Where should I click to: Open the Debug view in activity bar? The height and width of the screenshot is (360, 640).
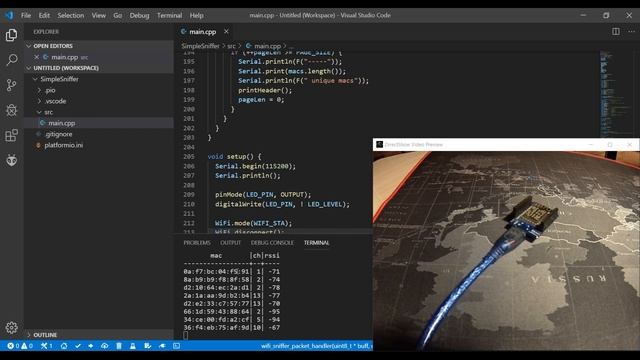click(11, 110)
